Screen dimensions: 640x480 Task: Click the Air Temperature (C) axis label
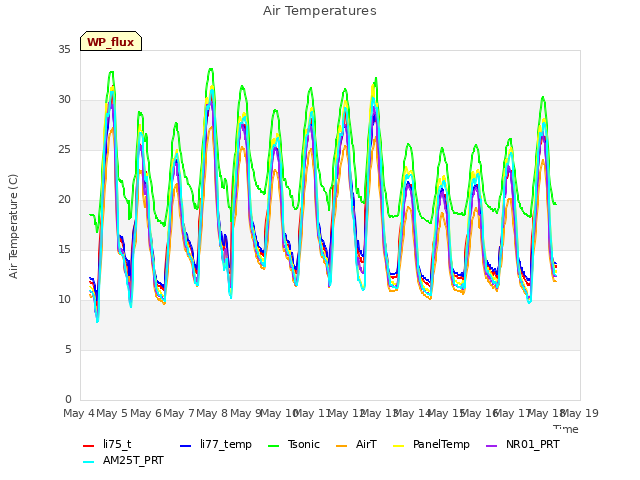tap(13, 226)
